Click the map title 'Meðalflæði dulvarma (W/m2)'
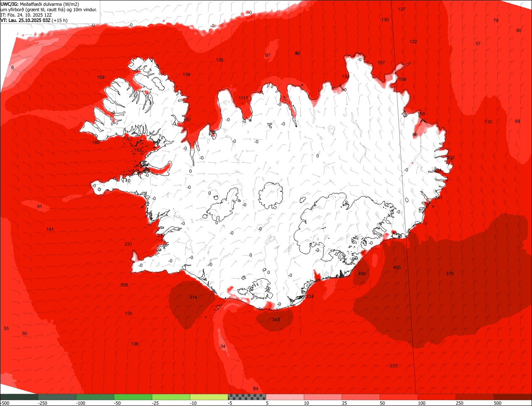The height and width of the screenshot is (406, 532). tap(50, 4)
